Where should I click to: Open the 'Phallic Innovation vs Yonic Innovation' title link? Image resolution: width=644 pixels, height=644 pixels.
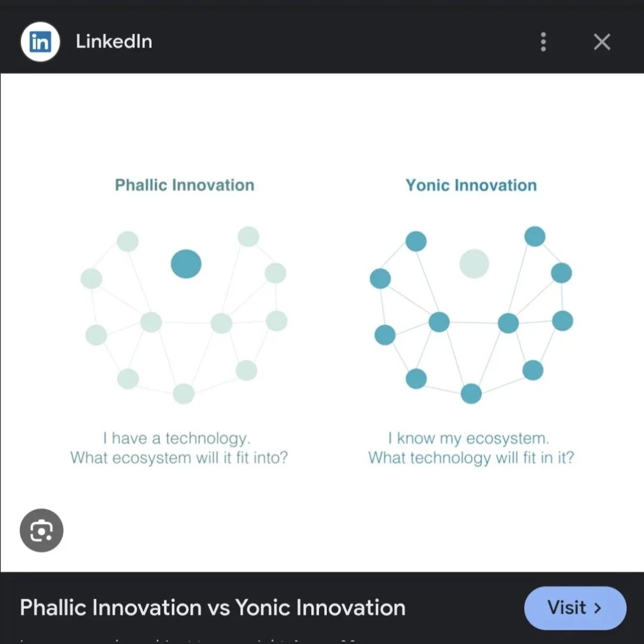click(212, 608)
